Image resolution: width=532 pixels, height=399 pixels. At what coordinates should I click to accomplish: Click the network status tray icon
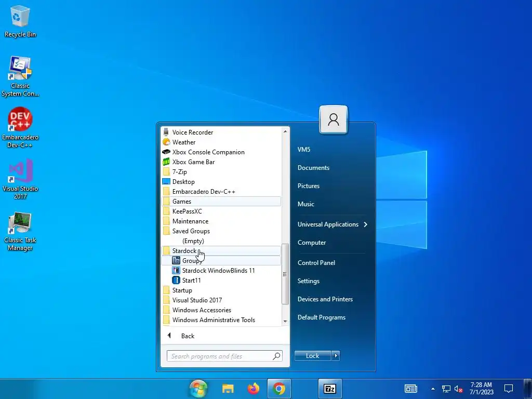point(446,389)
